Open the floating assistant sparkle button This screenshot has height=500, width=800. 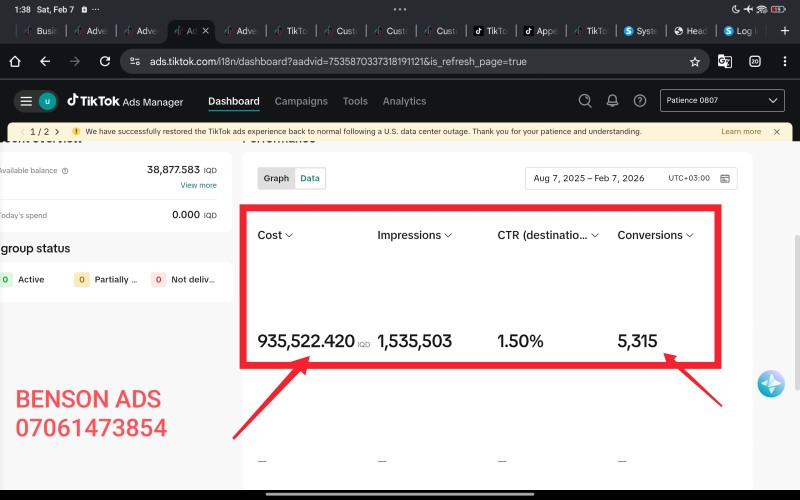pos(771,384)
